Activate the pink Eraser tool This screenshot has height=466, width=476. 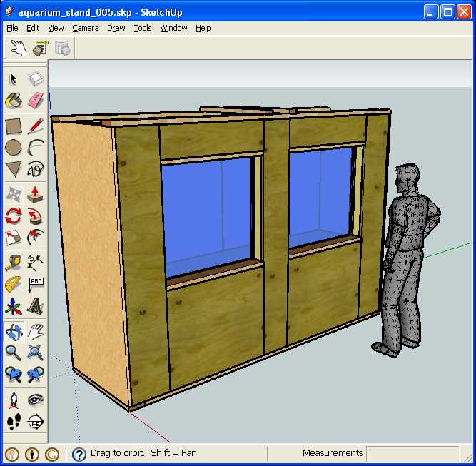tap(36, 101)
